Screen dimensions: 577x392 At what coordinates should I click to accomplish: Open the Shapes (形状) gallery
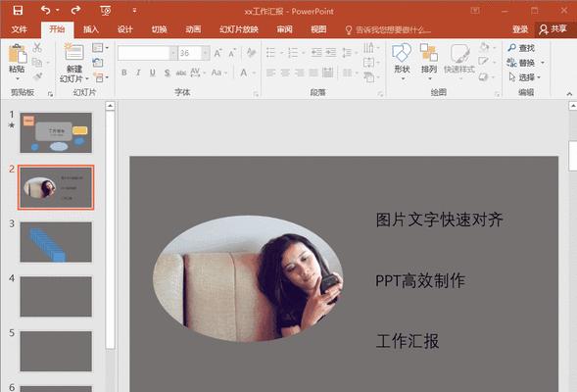(x=402, y=61)
